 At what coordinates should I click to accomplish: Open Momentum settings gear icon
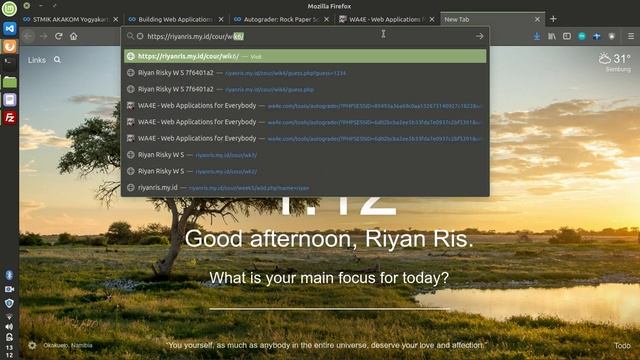[x=32, y=345]
